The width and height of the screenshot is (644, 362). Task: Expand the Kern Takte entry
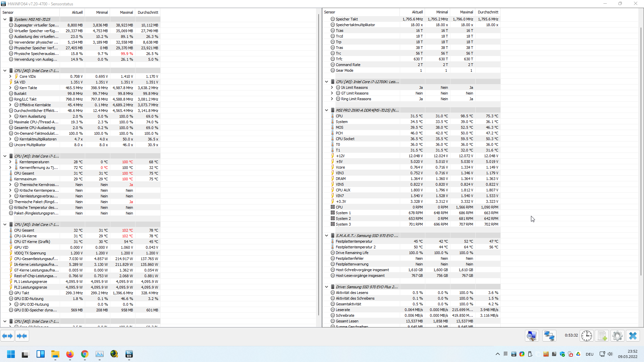pos(10,88)
